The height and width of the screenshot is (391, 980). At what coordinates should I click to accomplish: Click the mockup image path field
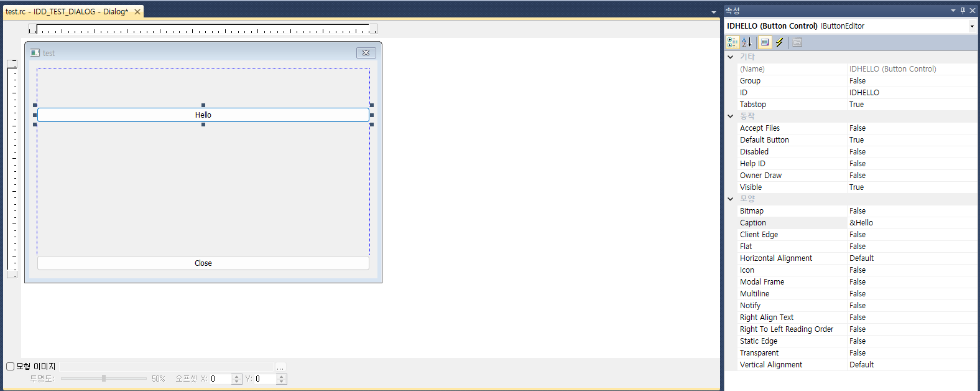pos(166,367)
